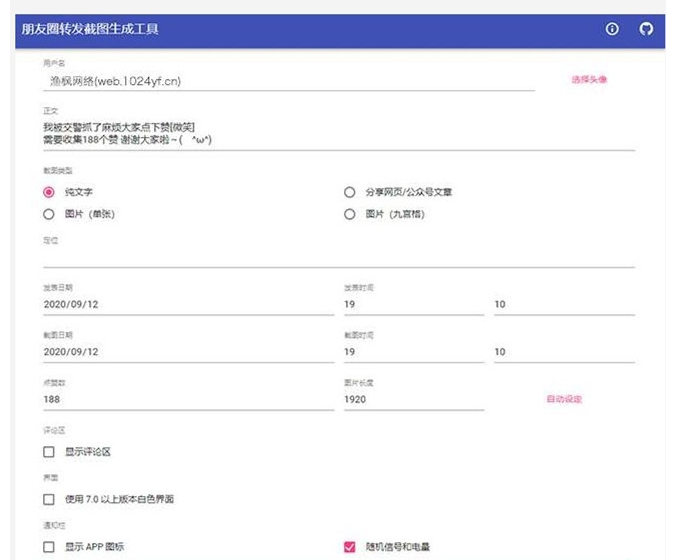Select the 纯文字 radio button
Viewport: 677px width, 560px height.
point(49,192)
